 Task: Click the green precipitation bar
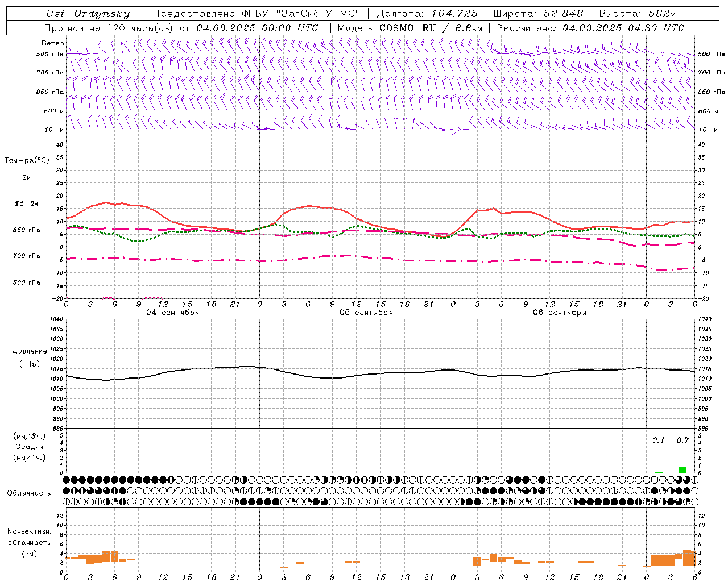(x=682, y=469)
